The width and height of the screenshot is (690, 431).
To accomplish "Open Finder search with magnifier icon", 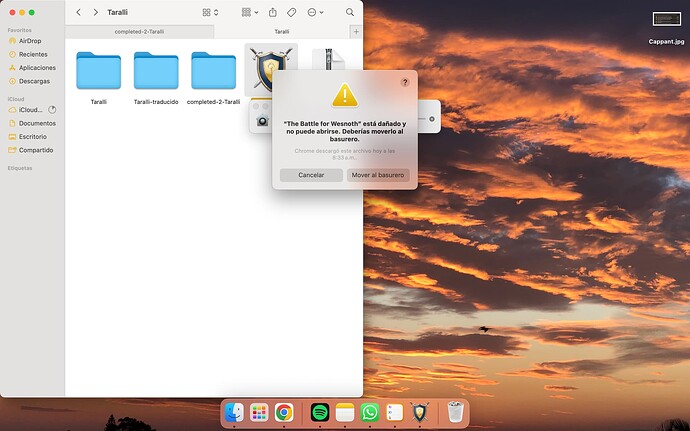I will tap(350, 12).
